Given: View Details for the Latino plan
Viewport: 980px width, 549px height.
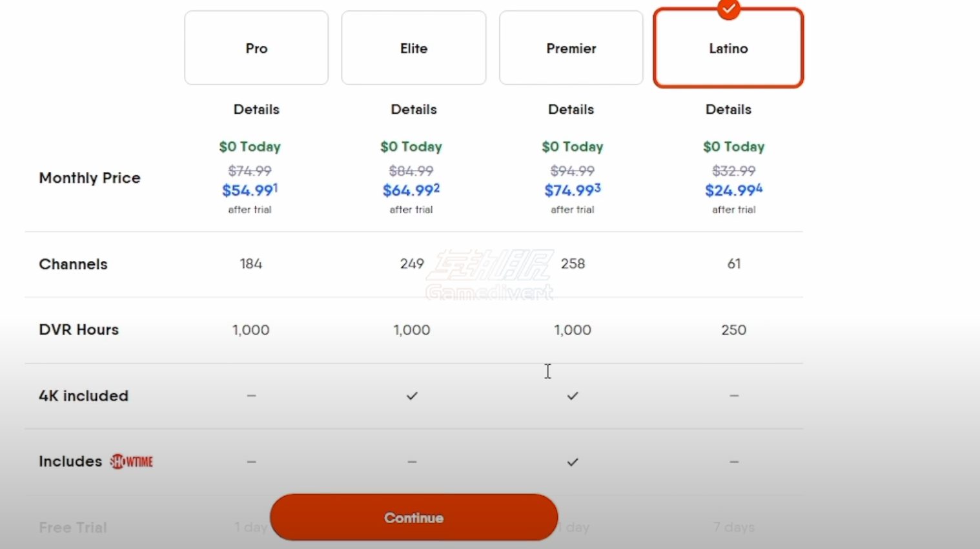Looking at the screenshot, I should click(728, 109).
